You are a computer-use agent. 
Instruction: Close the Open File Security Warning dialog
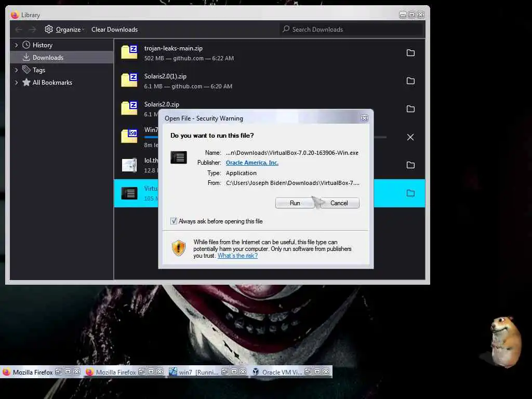click(x=364, y=118)
